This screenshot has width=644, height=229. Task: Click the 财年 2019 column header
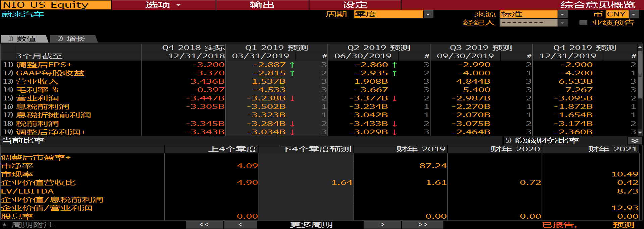pyautogui.click(x=421, y=149)
